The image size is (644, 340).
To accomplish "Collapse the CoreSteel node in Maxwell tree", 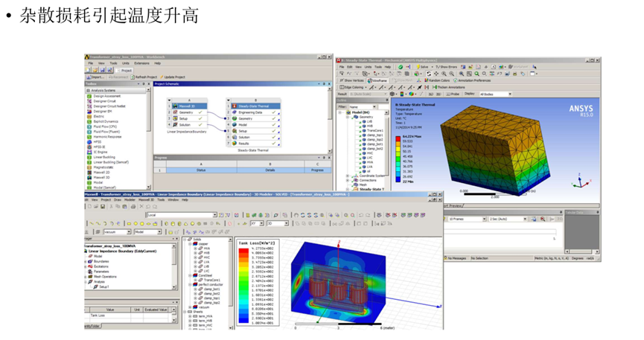I will [190, 275].
